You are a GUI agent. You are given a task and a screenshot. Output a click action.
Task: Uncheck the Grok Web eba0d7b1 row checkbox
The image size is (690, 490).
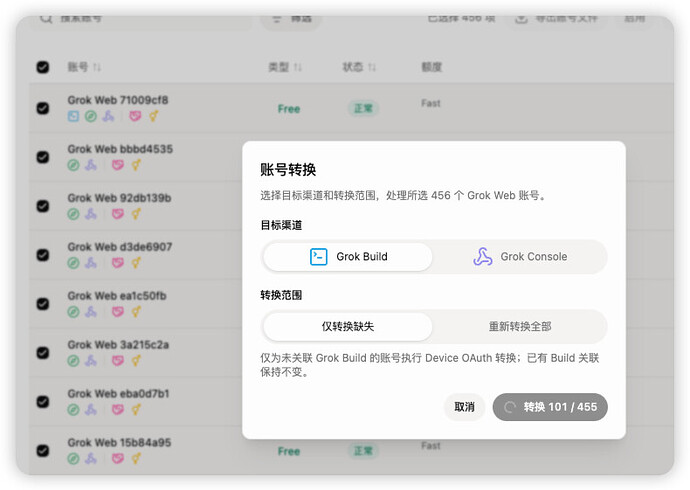[43, 401]
